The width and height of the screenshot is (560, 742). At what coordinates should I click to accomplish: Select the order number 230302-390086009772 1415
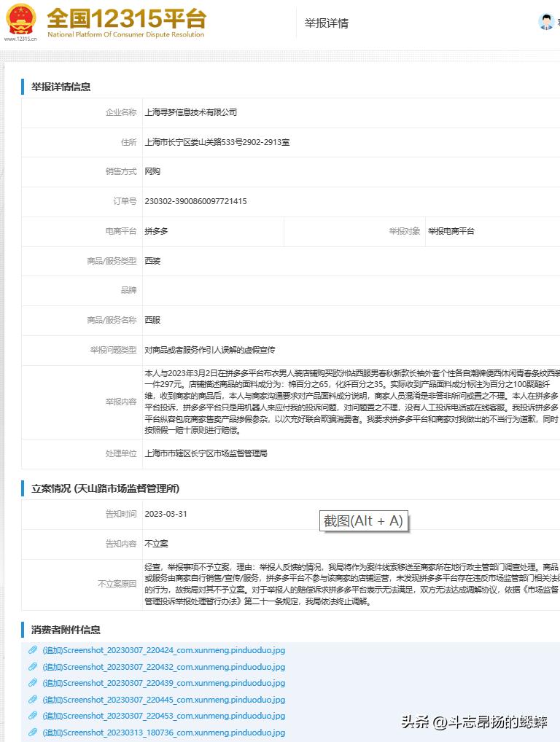point(195,201)
